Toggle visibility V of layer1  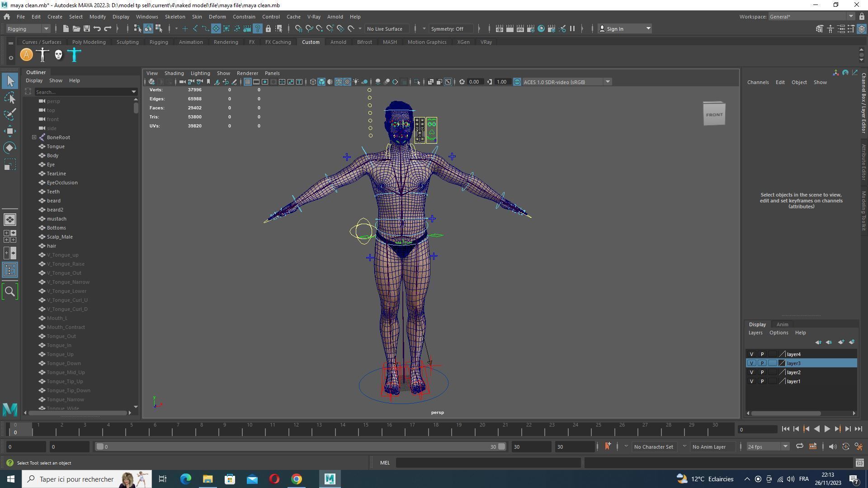(x=751, y=381)
